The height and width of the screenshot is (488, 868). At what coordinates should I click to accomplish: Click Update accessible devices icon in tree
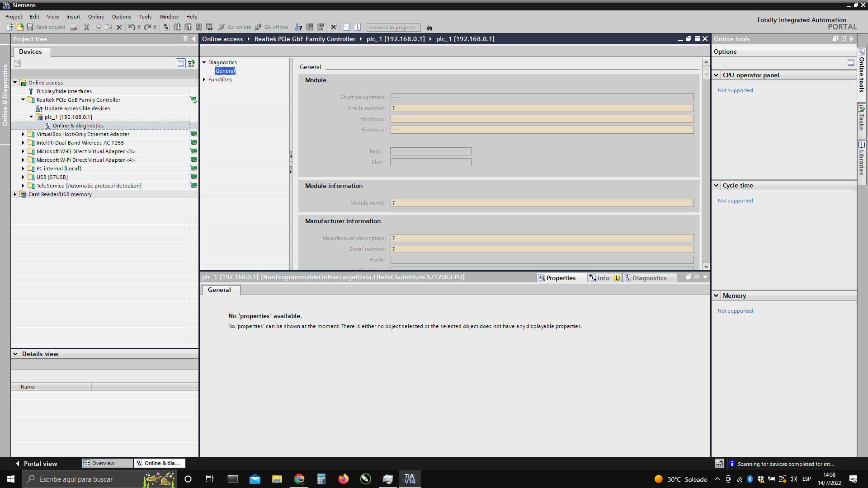pyautogui.click(x=39, y=108)
